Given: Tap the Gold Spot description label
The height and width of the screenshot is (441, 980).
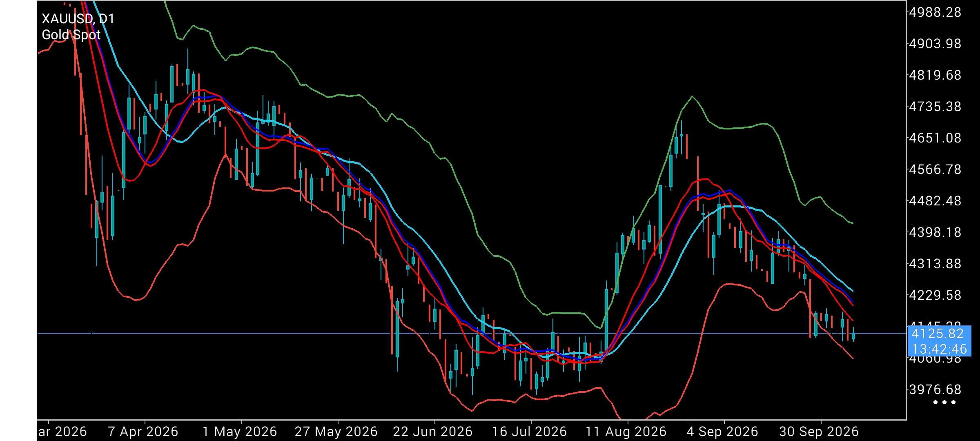Looking at the screenshot, I should click(71, 35).
